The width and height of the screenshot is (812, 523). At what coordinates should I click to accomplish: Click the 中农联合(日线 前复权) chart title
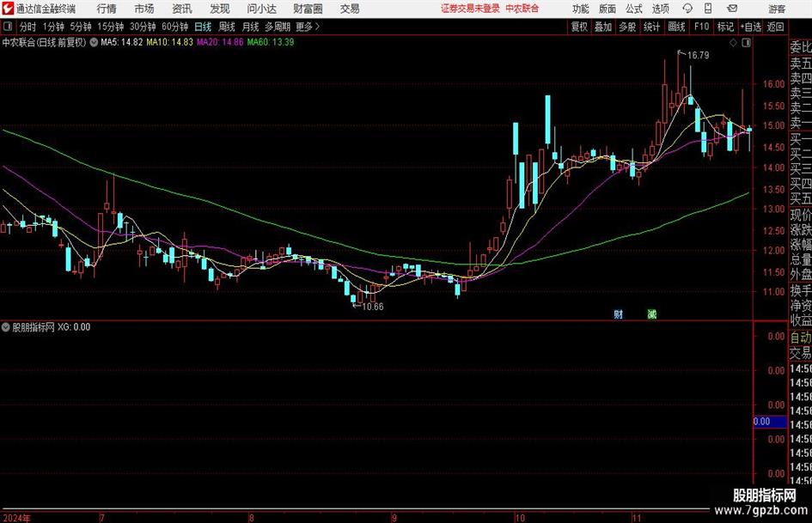point(45,42)
